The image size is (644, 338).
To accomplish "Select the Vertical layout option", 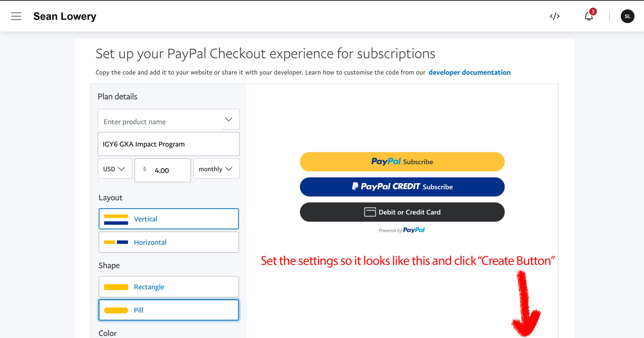I will 169,219.
